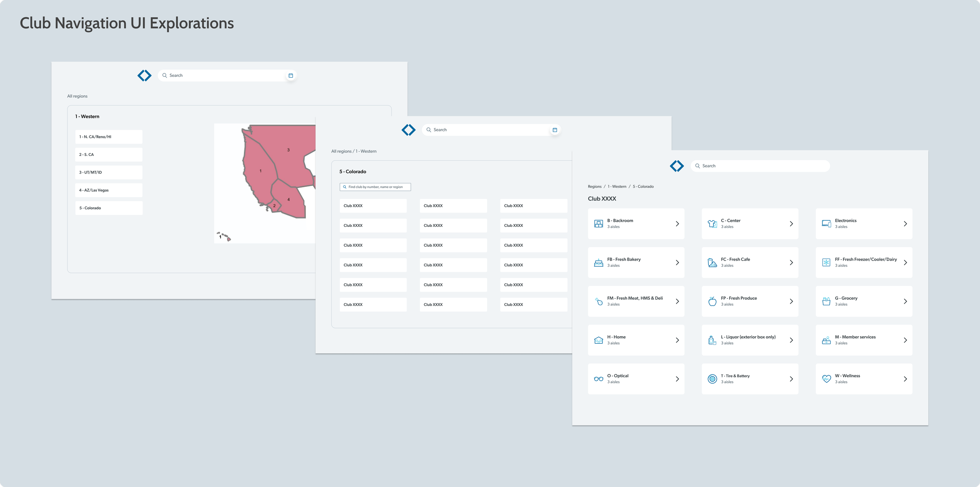
Task: Click the Find club by number field
Action: tap(375, 187)
